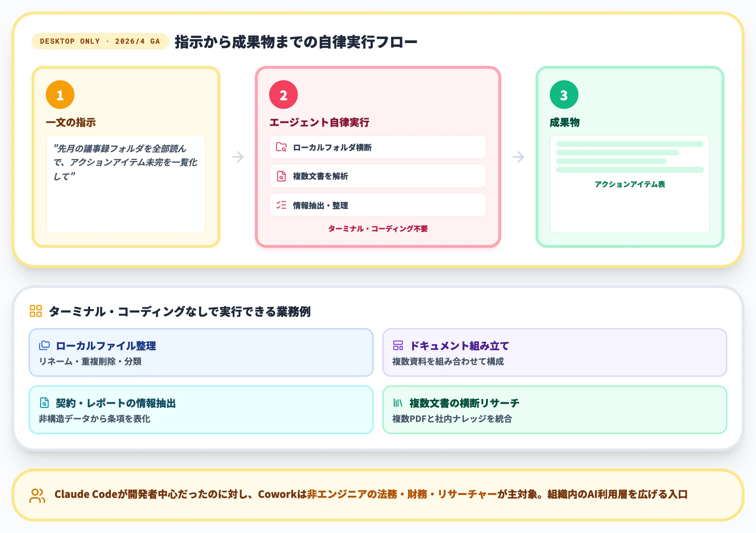756x533 pixels.
Task: Open the ローカルフォルダ横断 step row
Action: [378, 147]
